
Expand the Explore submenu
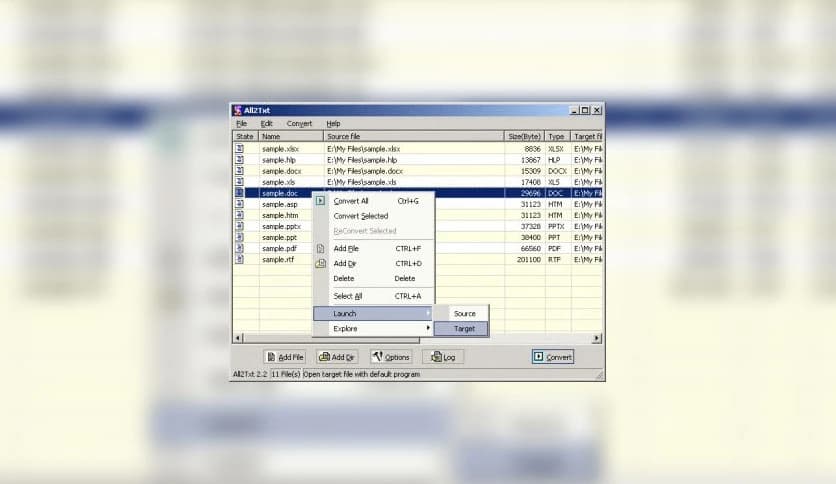point(373,328)
